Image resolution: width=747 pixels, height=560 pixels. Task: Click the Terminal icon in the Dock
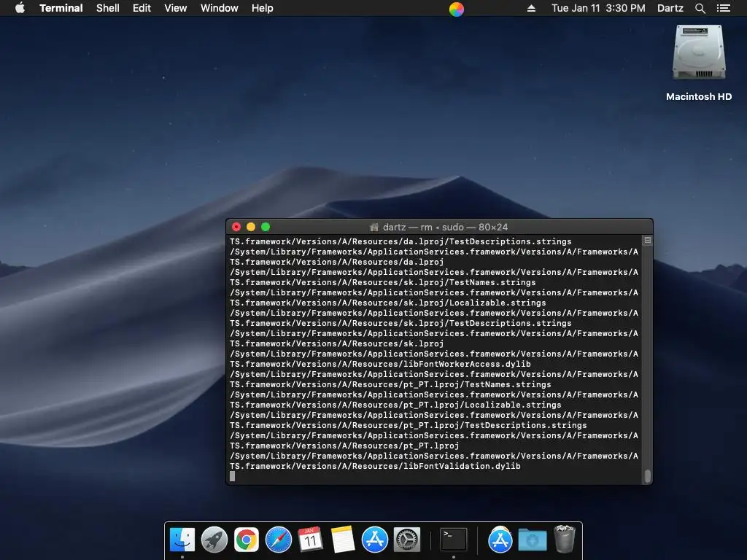(454, 540)
